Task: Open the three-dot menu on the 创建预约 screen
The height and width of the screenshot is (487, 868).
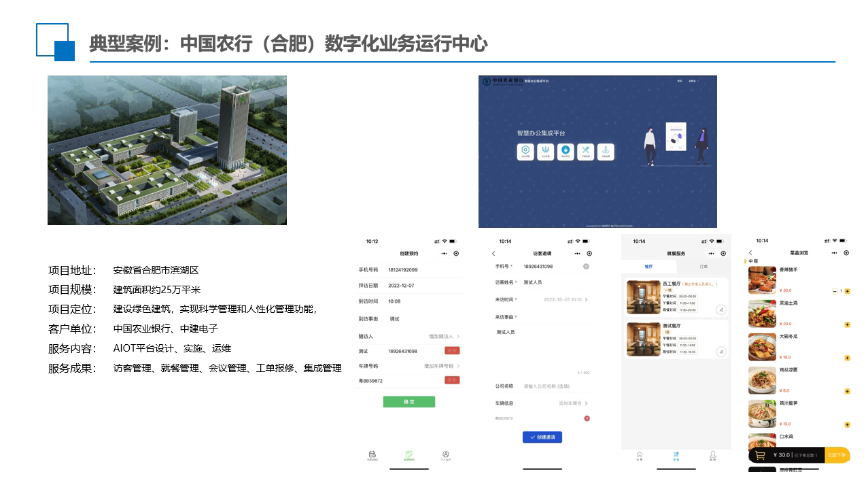Action: [x=445, y=253]
